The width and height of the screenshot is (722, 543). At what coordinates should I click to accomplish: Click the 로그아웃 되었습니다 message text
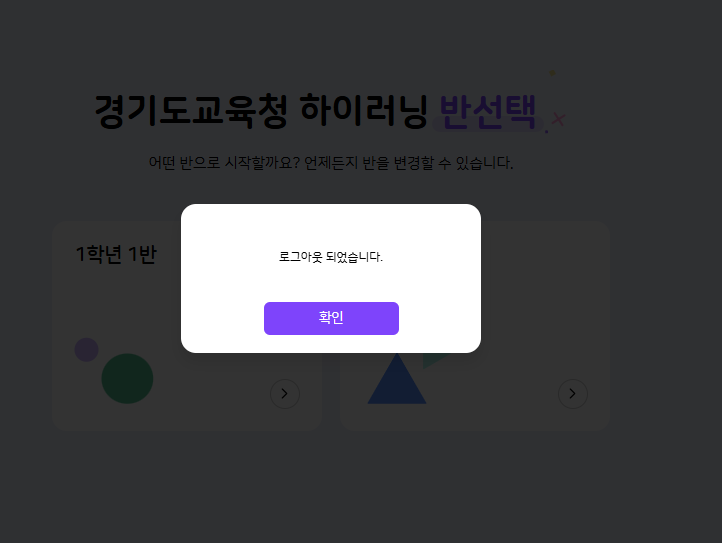pos(331,257)
